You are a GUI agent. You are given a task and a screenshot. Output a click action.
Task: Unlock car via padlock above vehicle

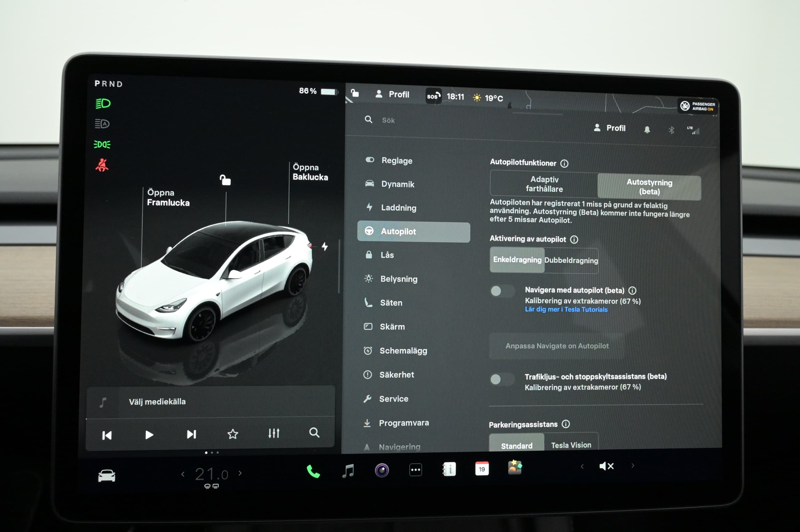pyautogui.click(x=225, y=180)
